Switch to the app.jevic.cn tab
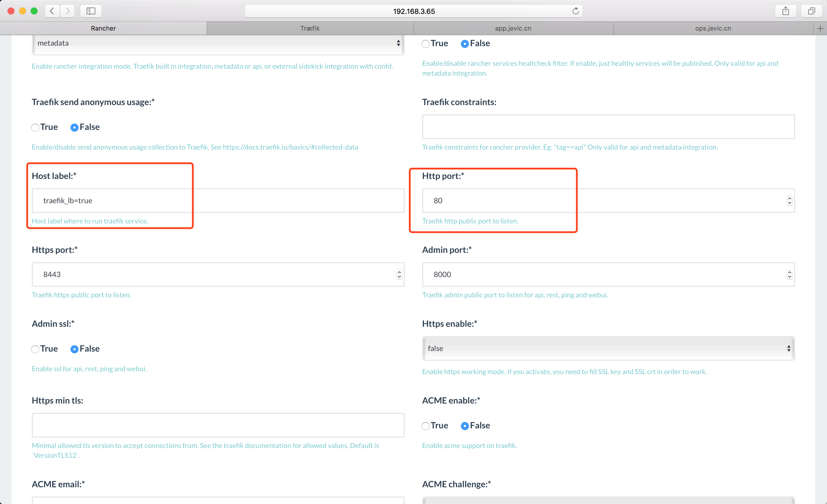 tap(513, 29)
